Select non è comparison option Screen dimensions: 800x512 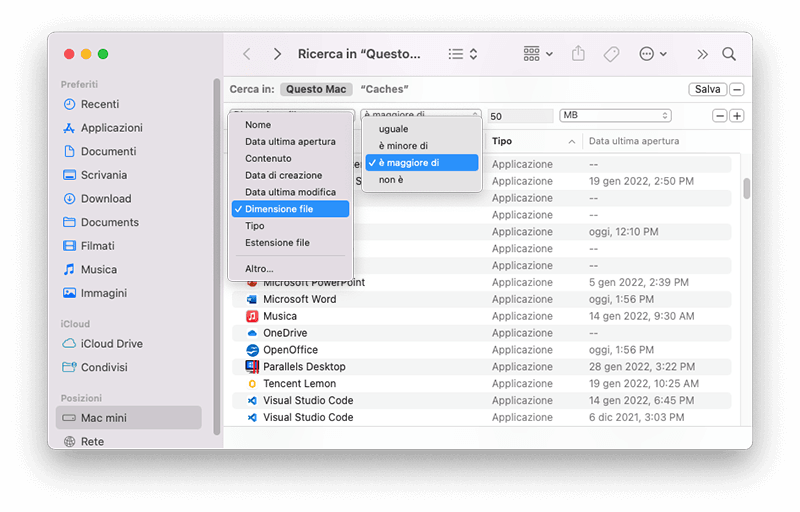click(x=421, y=180)
